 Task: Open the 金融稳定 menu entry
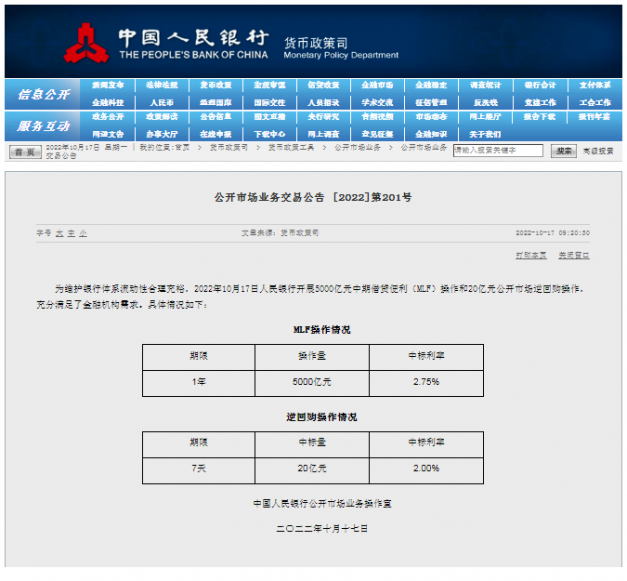(x=431, y=85)
